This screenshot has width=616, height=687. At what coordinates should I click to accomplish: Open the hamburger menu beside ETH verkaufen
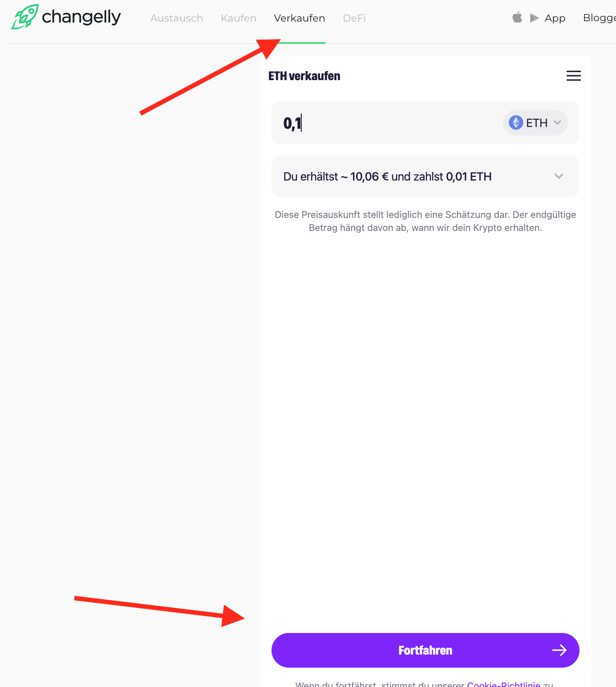(573, 76)
